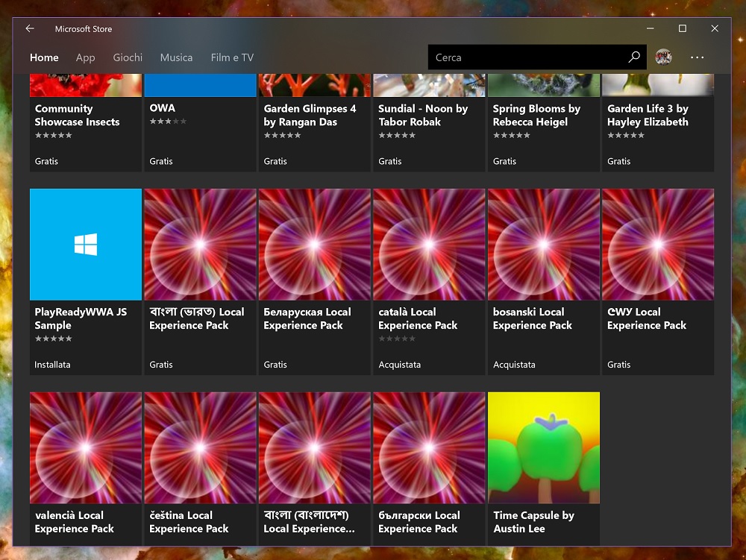Image resolution: width=746 pixels, height=560 pixels.
Task: Maximize the Microsoft Store window
Action: (x=682, y=29)
